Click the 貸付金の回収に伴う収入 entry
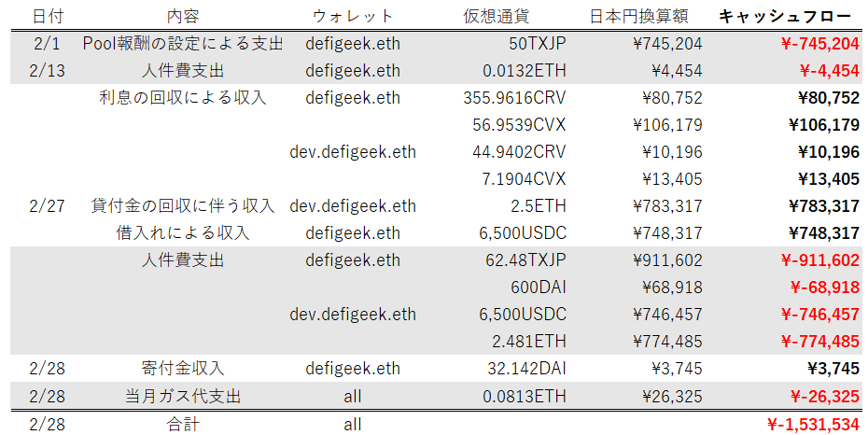Image resolution: width=868 pixels, height=435 pixels. (x=183, y=206)
